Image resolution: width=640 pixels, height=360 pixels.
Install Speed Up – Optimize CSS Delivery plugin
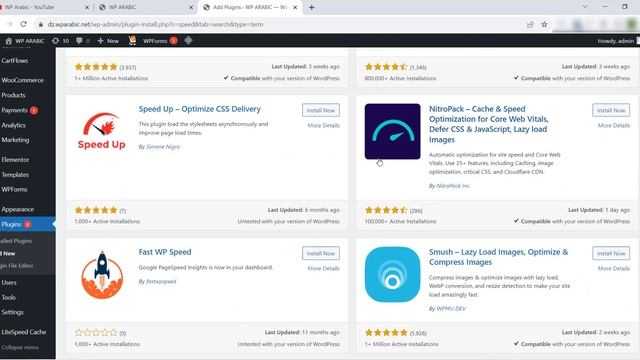click(321, 110)
